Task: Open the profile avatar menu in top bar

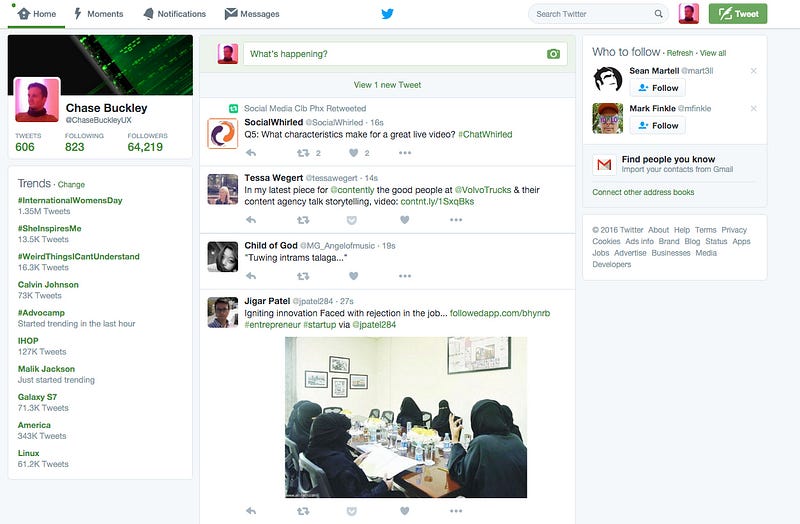Action: tap(688, 14)
